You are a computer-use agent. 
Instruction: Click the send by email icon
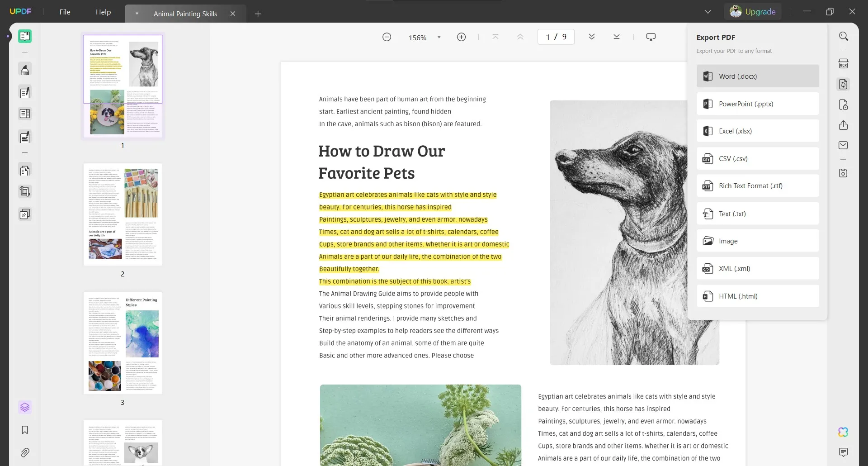(844, 145)
